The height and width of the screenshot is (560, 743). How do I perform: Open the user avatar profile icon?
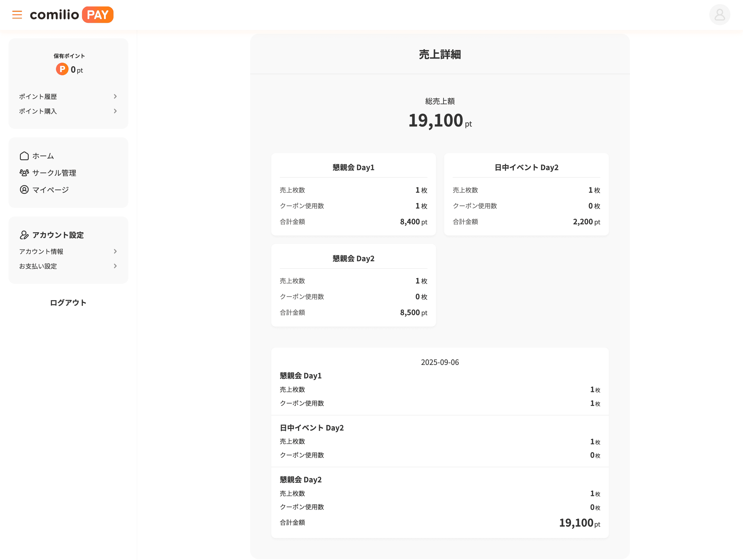tap(720, 15)
